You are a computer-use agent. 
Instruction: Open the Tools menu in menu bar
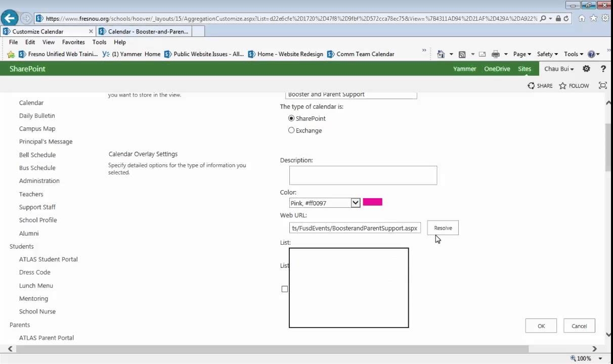pos(99,42)
